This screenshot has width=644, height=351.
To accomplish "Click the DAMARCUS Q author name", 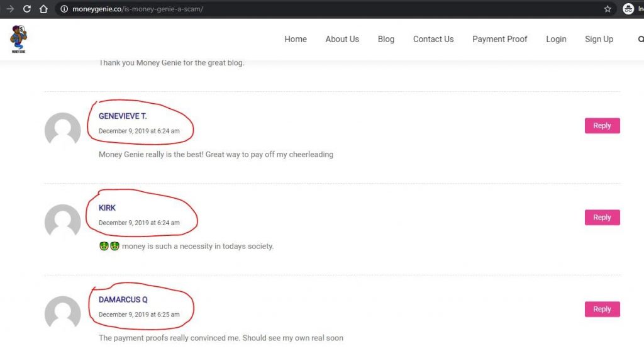I will click(123, 299).
